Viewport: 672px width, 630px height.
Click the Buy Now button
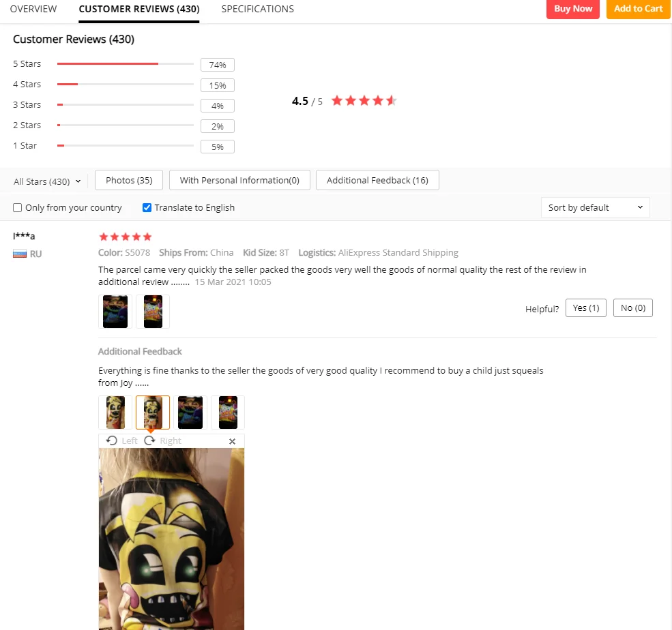click(572, 9)
